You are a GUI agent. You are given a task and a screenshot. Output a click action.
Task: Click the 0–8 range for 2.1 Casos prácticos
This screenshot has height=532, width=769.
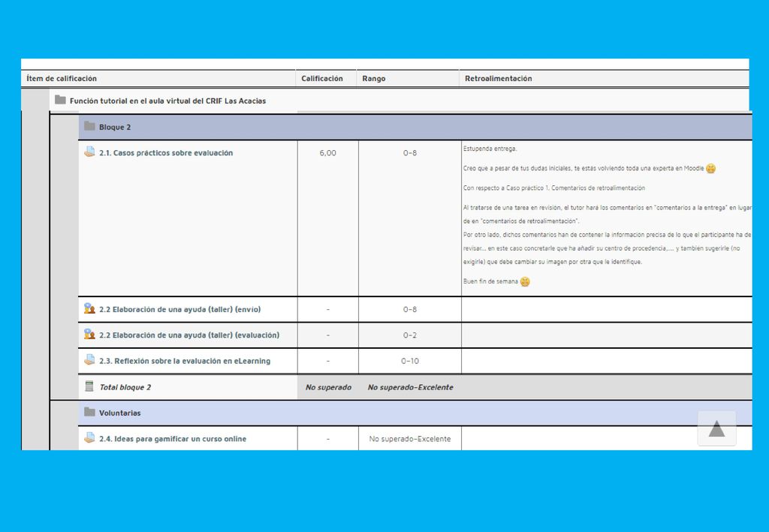tap(410, 153)
